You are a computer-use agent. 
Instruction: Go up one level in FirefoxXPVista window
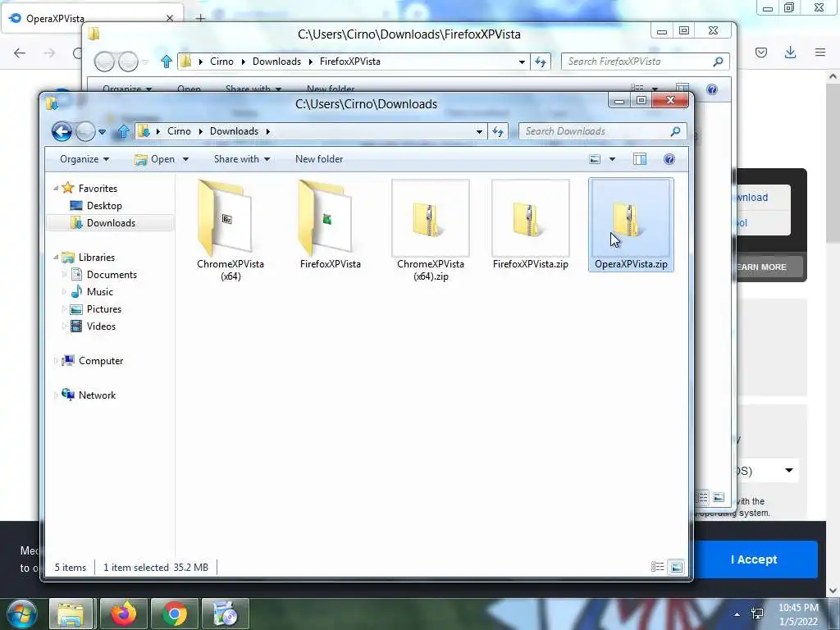click(x=166, y=62)
